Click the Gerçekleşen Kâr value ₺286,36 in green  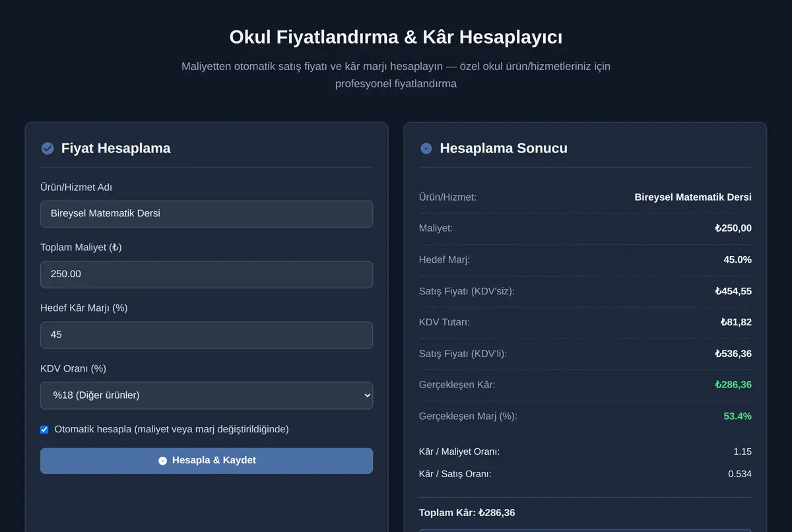(733, 385)
